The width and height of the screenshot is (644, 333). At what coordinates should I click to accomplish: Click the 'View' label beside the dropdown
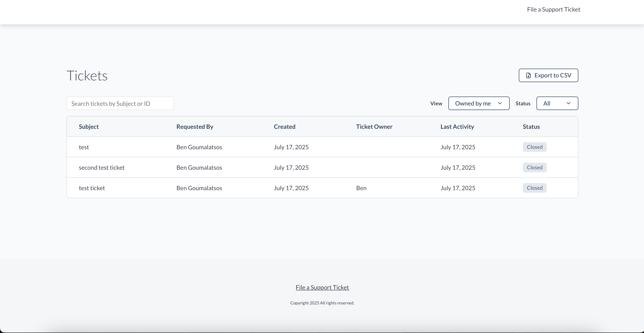pyautogui.click(x=436, y=103)
